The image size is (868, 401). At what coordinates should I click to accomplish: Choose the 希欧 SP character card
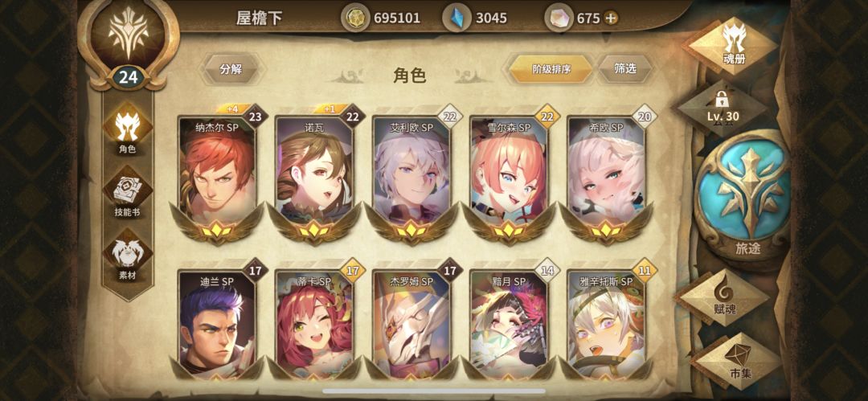tap(606, 176)
